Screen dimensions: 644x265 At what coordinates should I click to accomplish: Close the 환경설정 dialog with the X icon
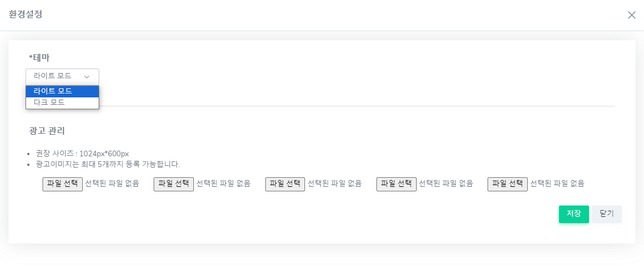click(632, 15)
